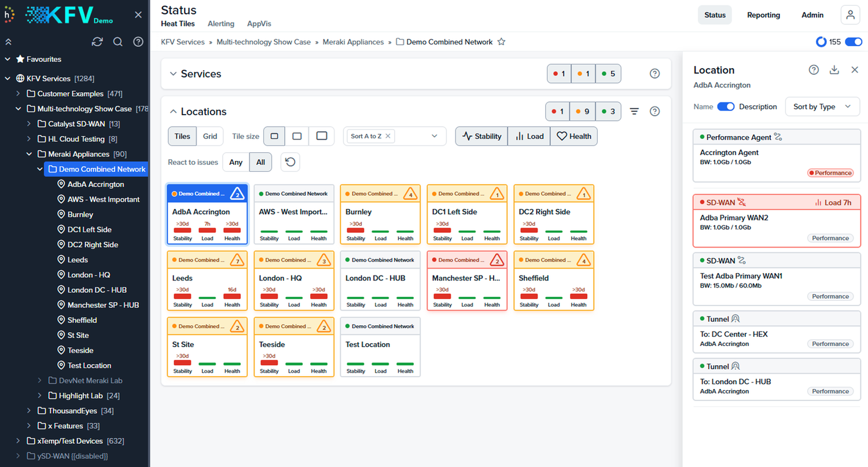Collapse the Locations section

pos(172,111)
